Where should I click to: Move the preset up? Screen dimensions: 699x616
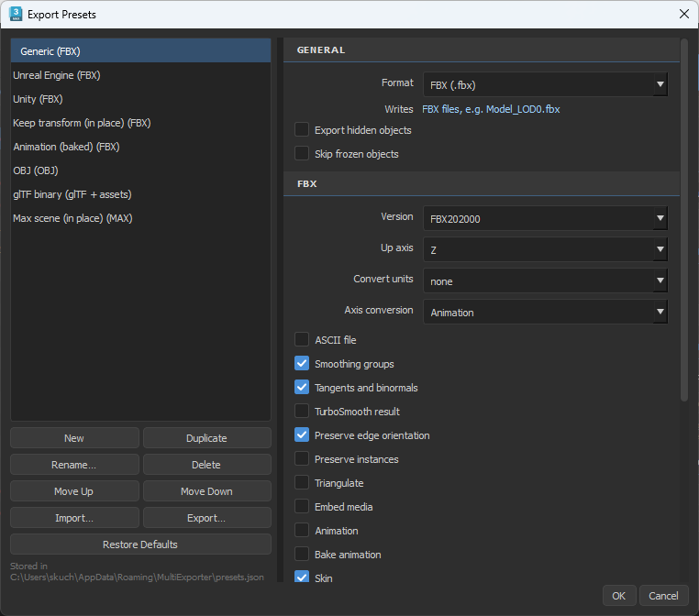(74, 490)
